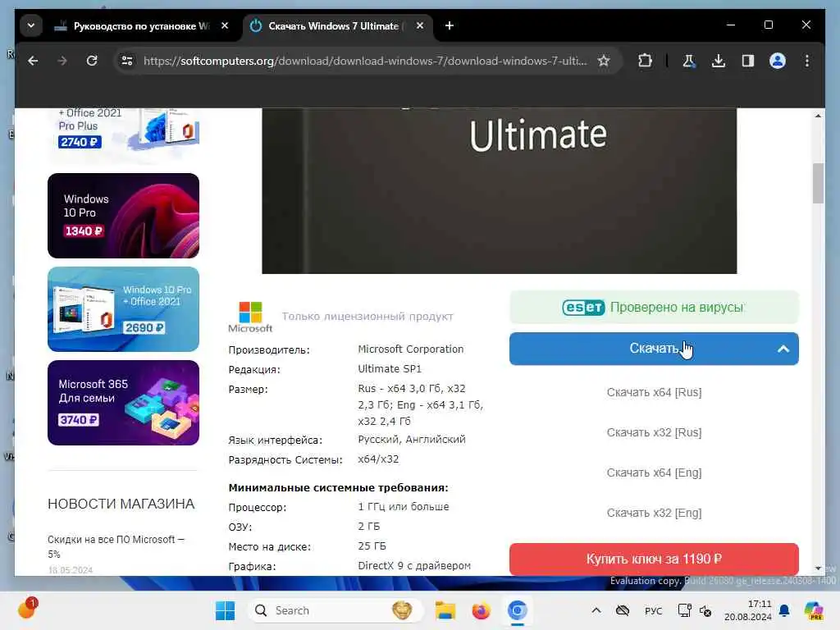Open the Copilot preview icon
840x630 pixels.
click(814, 610)
